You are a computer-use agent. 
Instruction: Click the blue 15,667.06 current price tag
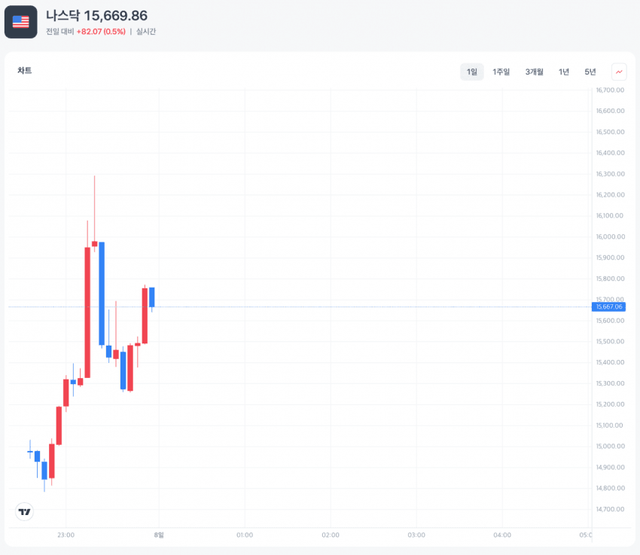click(x=609, y=307)
